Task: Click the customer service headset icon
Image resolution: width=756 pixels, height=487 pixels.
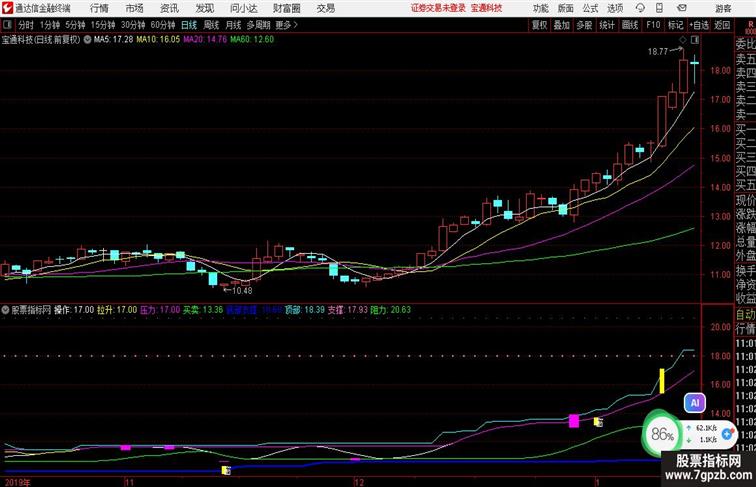Action: pos(640,8)
